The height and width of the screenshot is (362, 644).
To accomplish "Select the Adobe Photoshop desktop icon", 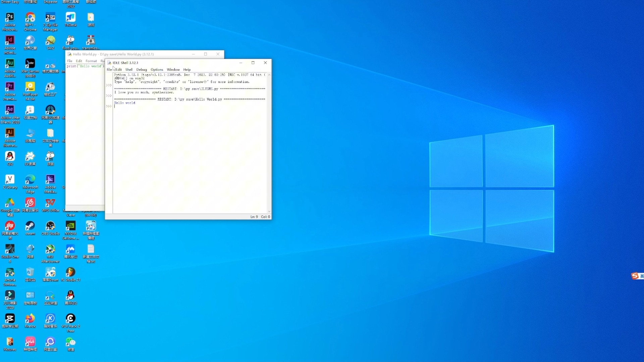I will (10, 22).
